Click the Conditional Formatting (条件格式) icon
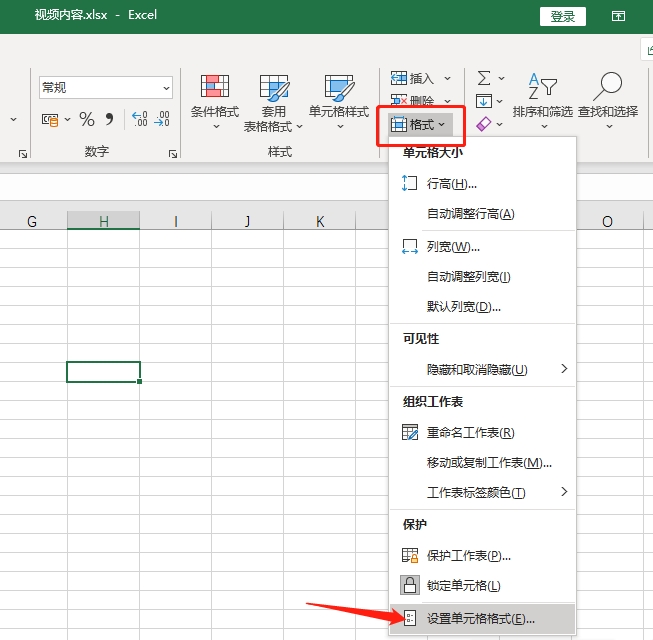Image resolution: width=653 pixels, height=640 pixels. [216, 90]
